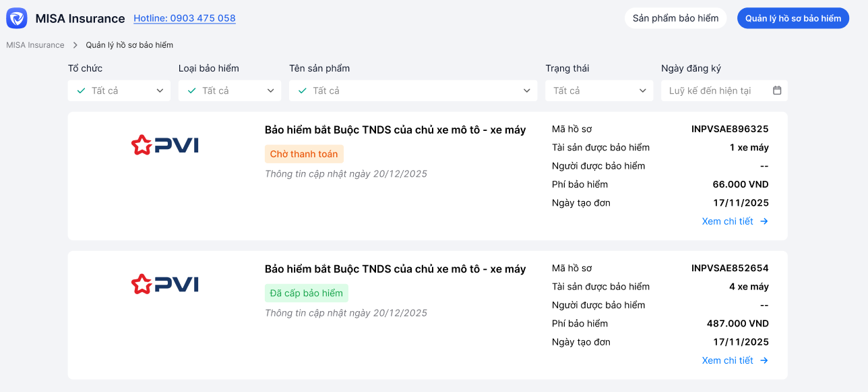
Task: Call the Hotline 0903 475 058 link
Action: (184, 18)
